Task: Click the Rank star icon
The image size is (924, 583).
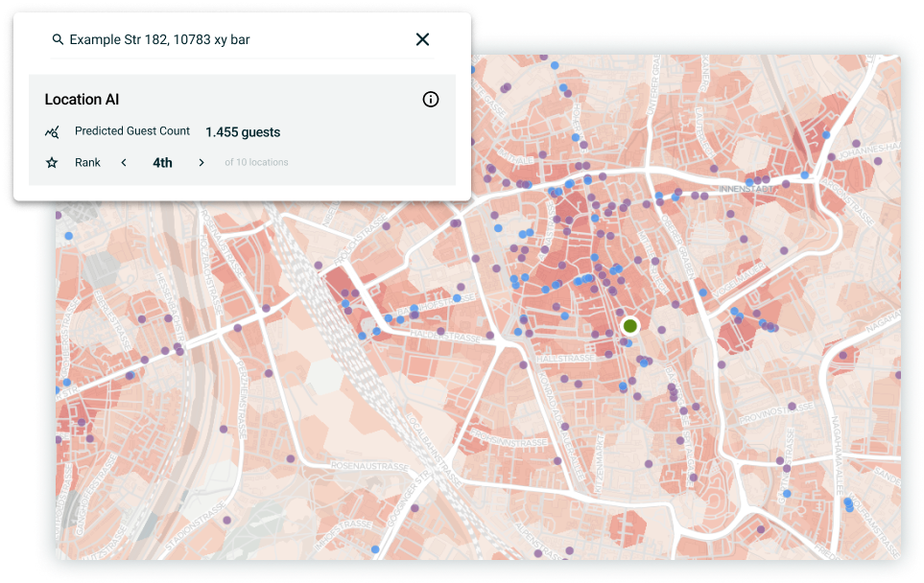Action: click(52, 163)
